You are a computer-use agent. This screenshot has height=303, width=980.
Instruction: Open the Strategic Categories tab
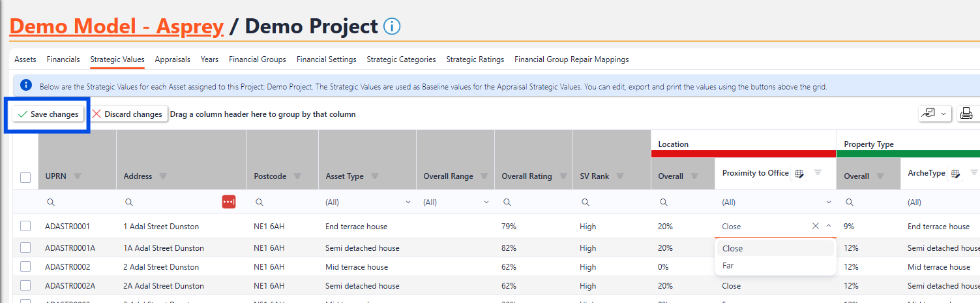401,59
